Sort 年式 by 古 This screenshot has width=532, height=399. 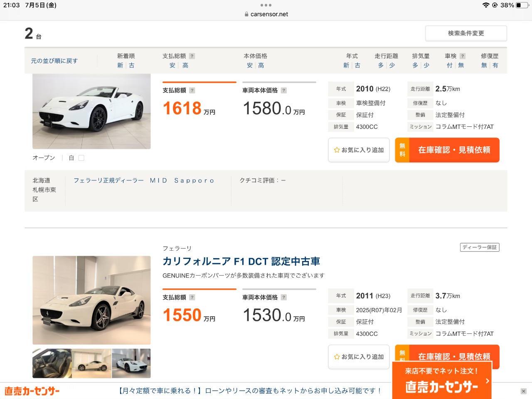point(357,65)
